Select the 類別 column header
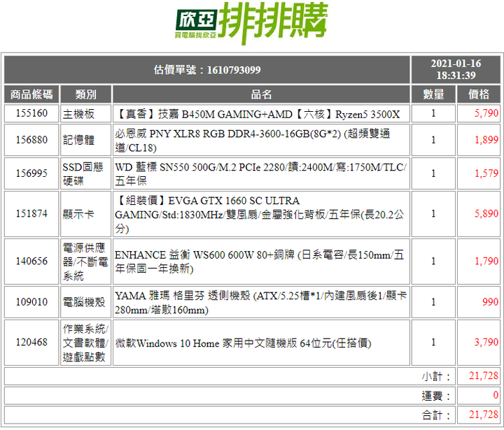Screen dimensions: 504x430 tap(86, 94)
